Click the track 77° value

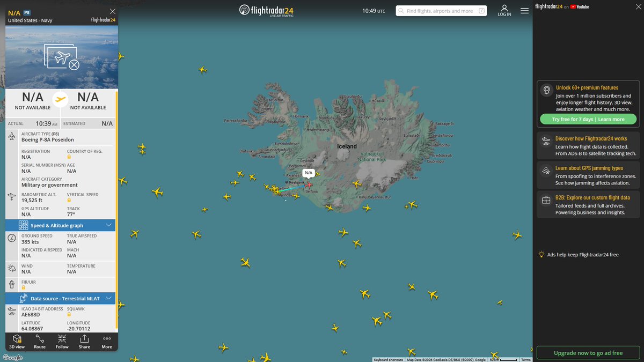tap(71, 215)
